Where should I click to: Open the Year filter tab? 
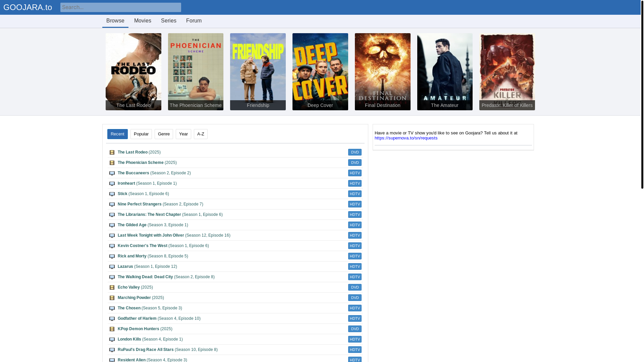183,134
